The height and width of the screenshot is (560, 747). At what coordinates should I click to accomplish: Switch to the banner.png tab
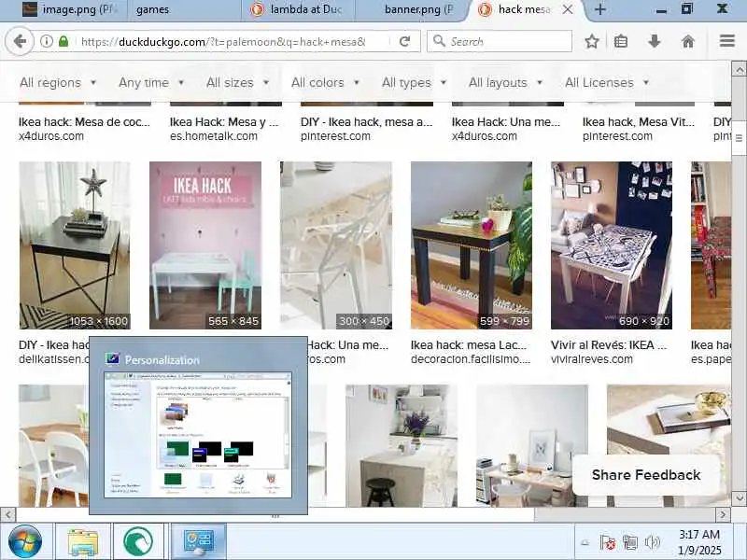(413, 9)
